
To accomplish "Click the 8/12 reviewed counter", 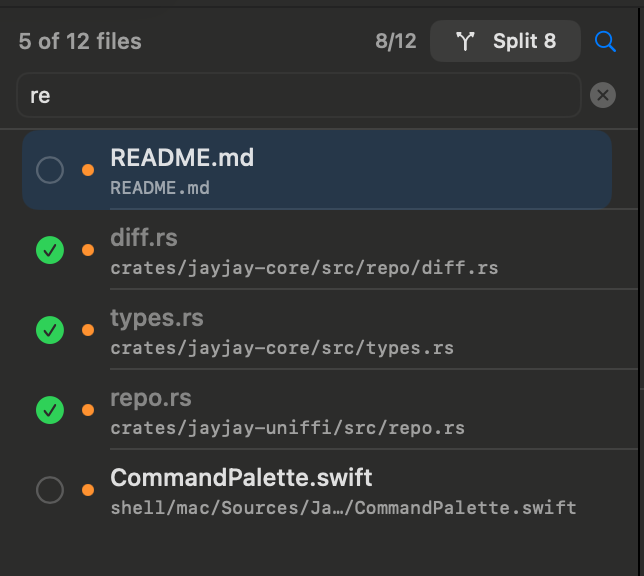I will (x=395, y=41).
